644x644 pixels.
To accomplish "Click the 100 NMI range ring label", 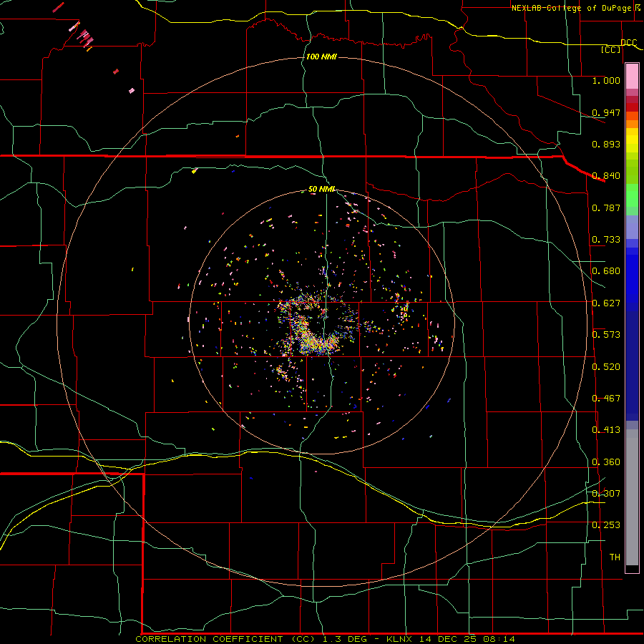I will coord(321,57).
